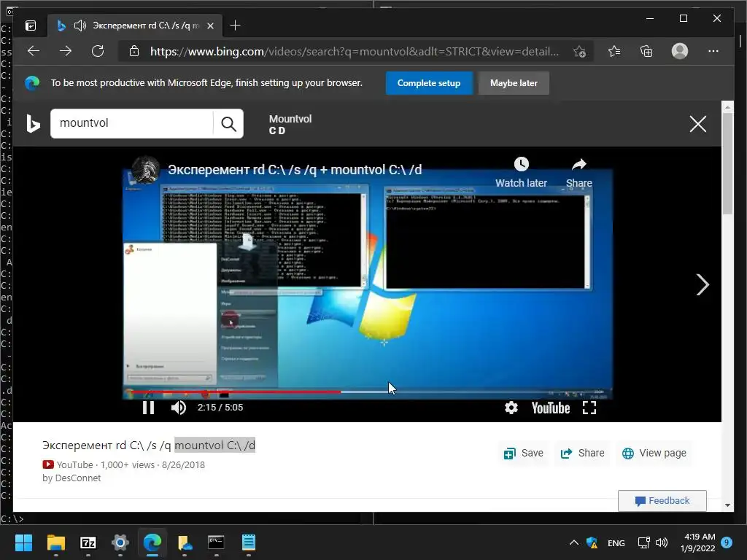The width and height of the screenshot is (747, 560).
Task: Add video to Watch later
Action: pos(521,172)
